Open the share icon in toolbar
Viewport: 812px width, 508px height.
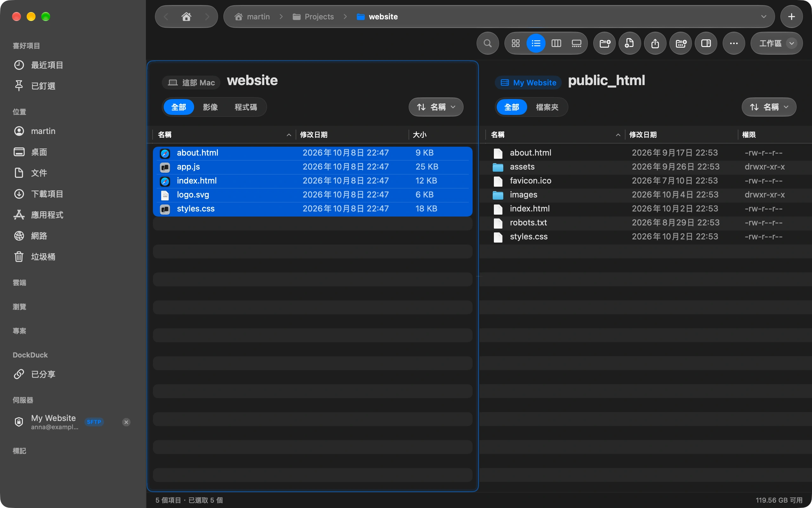pyautogui.click(x=655, y=43)
